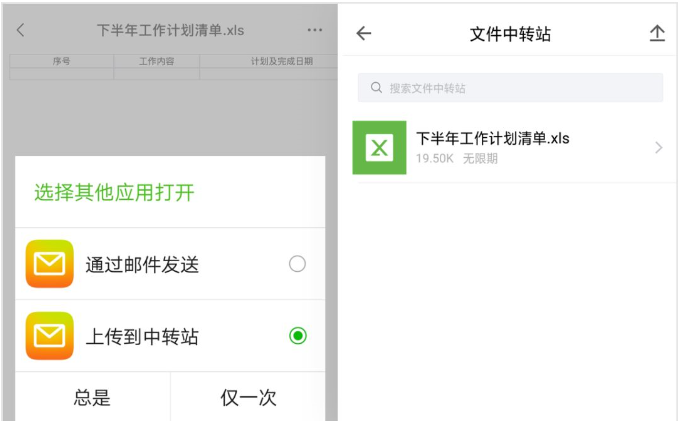Image resolution: width=680 pixels, height=421 pixels.
Task: Tap the green Excel file icon
Action: [x=379, y=148]
